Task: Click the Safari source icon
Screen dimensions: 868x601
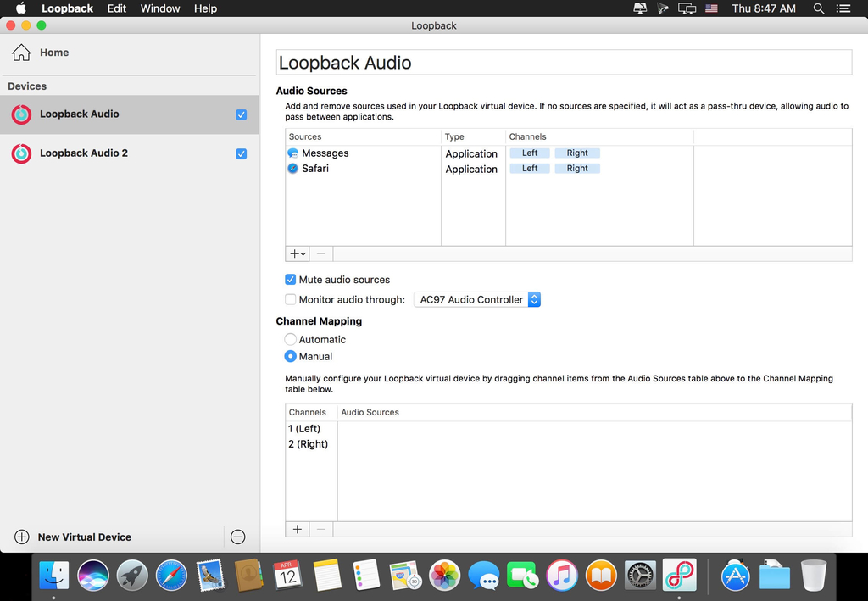Action: point(293,169)
